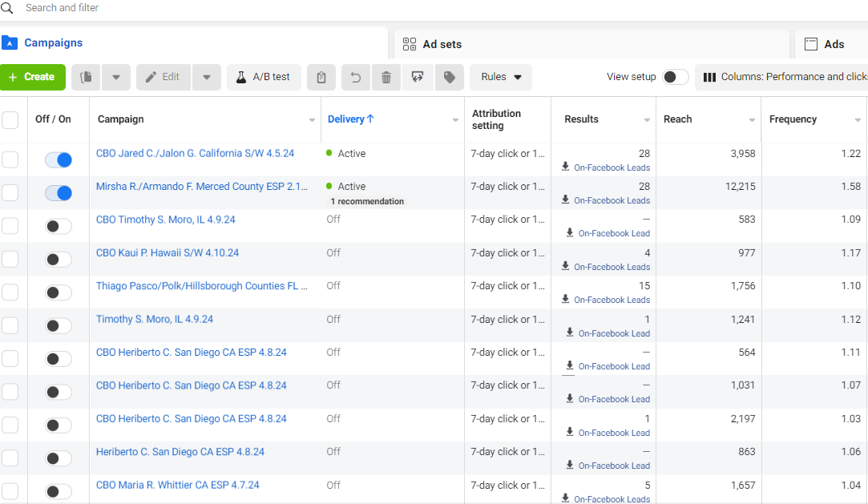Open Timothy S. Moro, IL 4.9.24 campaign
This screenshot has width=868, height=504.
pos(155,319)
